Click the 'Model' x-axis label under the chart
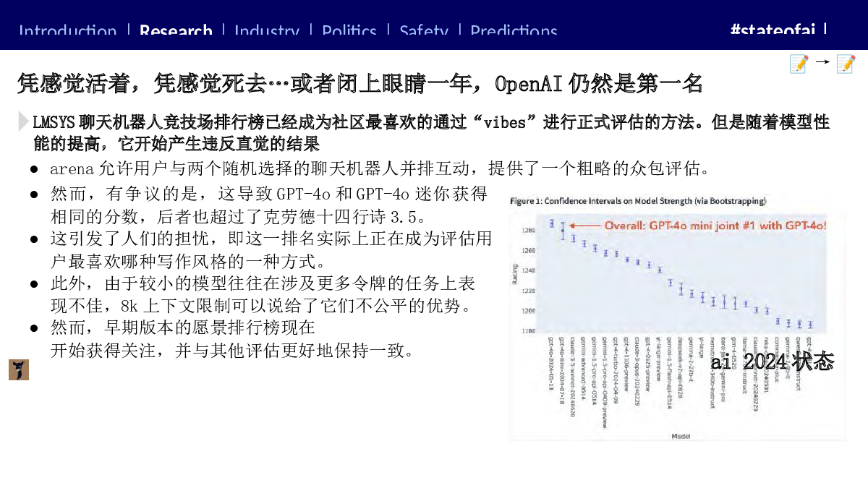This screenshot has width=868, height=488. pos(681,436)
